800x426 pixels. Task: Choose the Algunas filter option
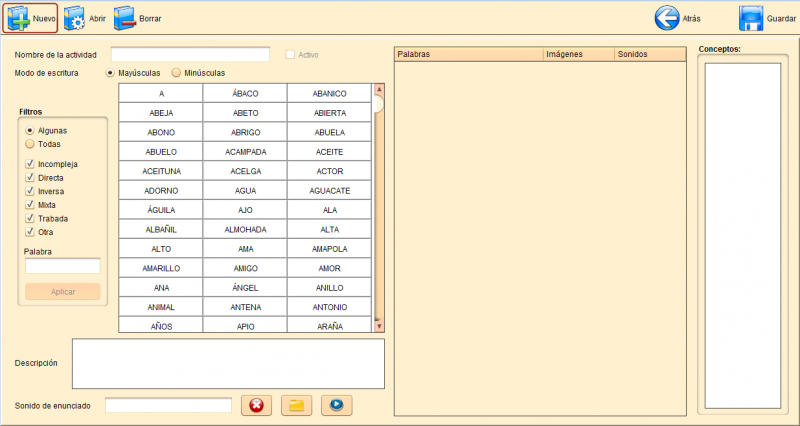pos(30,131)
